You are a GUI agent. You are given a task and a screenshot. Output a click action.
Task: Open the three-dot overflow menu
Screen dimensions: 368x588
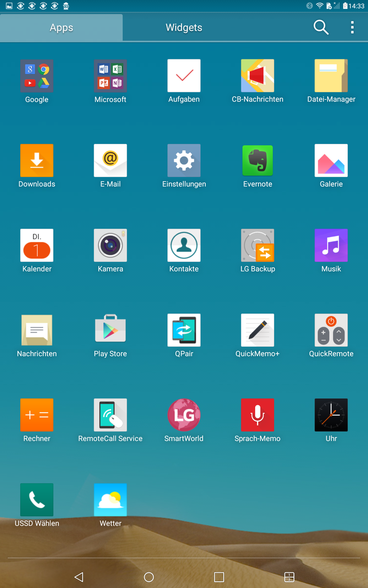352,27
